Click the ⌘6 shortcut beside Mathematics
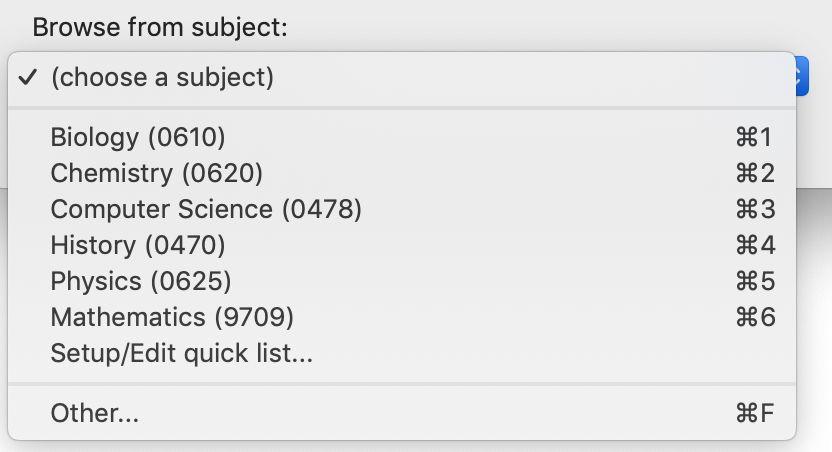The height and width of the screenshot is (452, 832). (754, 317)
